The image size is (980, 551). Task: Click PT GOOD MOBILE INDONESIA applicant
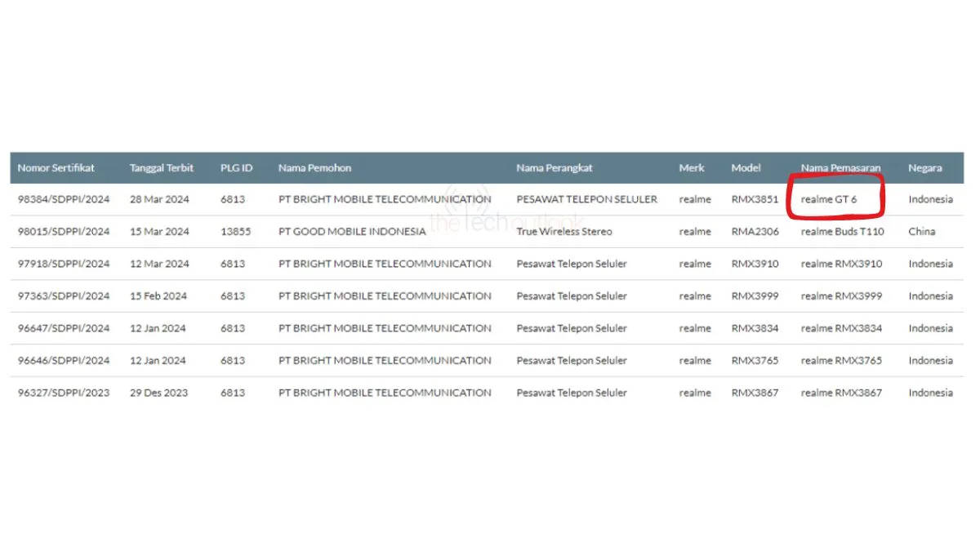352,232
